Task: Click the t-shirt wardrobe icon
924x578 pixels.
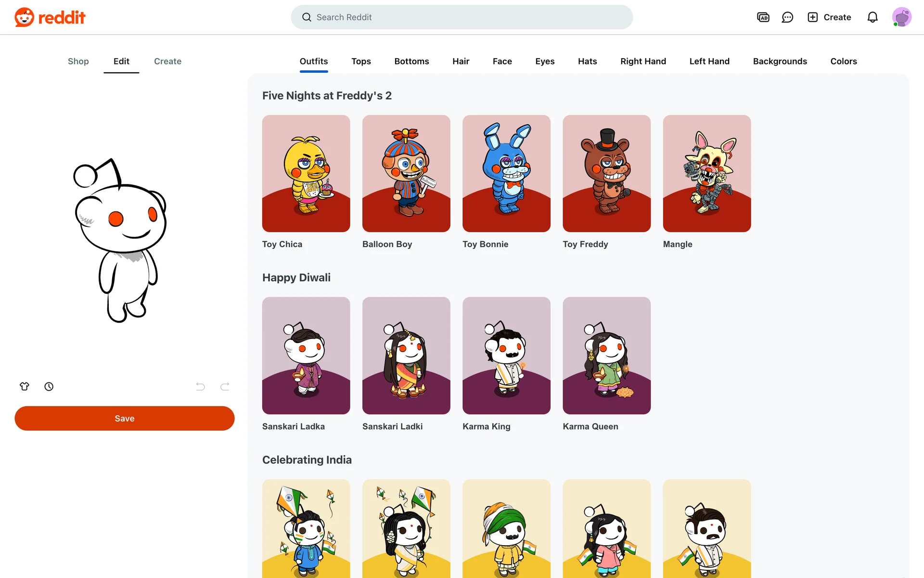Action: click(x=25, y=386)
